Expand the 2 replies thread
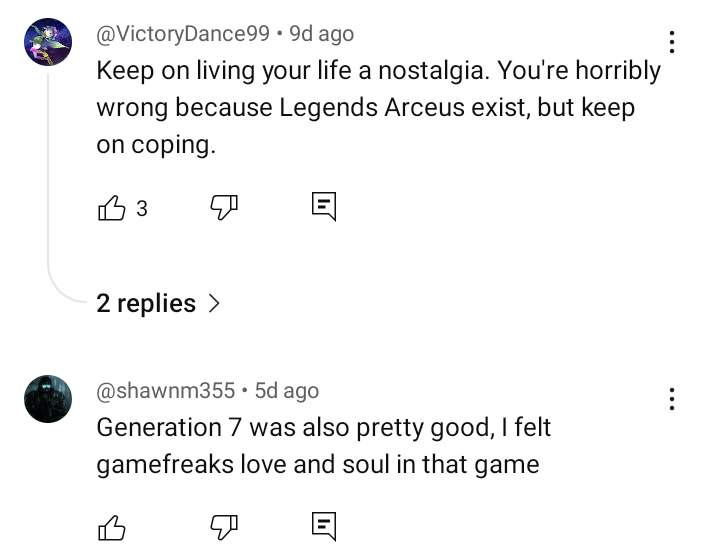 [x=146, y=303]
